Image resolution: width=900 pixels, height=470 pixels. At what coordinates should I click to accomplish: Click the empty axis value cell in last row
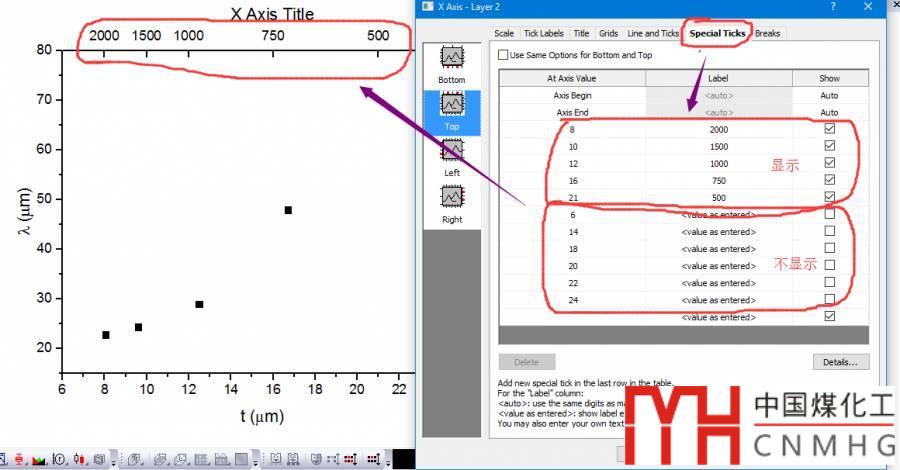pyautogui.click(x=572, y=317)
